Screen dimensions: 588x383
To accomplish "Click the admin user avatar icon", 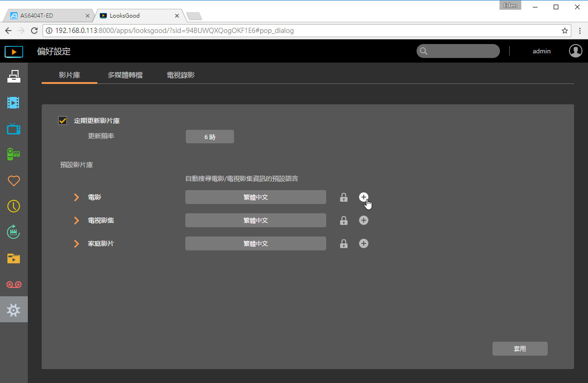I will coord(575,51).
